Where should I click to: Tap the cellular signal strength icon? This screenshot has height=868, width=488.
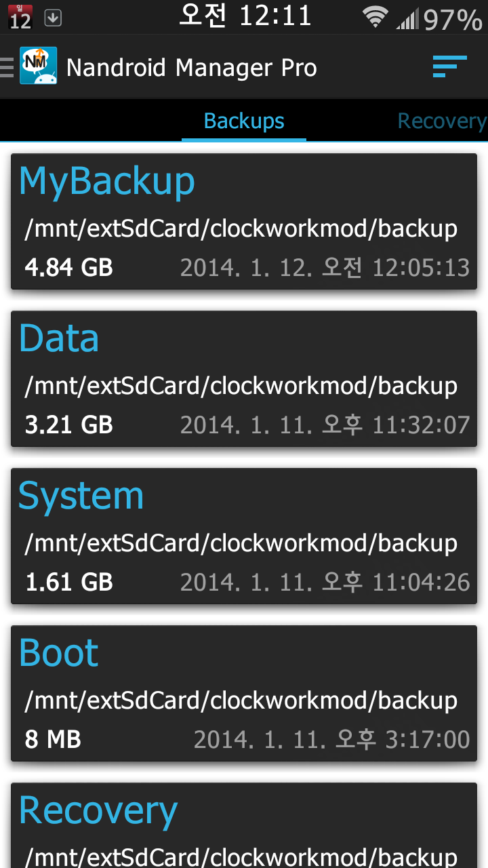tap(407, 19)
